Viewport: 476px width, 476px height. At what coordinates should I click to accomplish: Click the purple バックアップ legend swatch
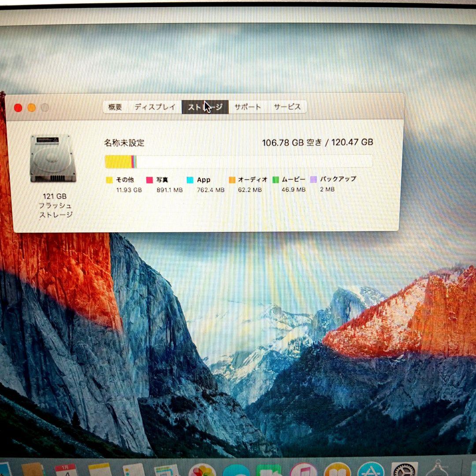coord(314,179)
